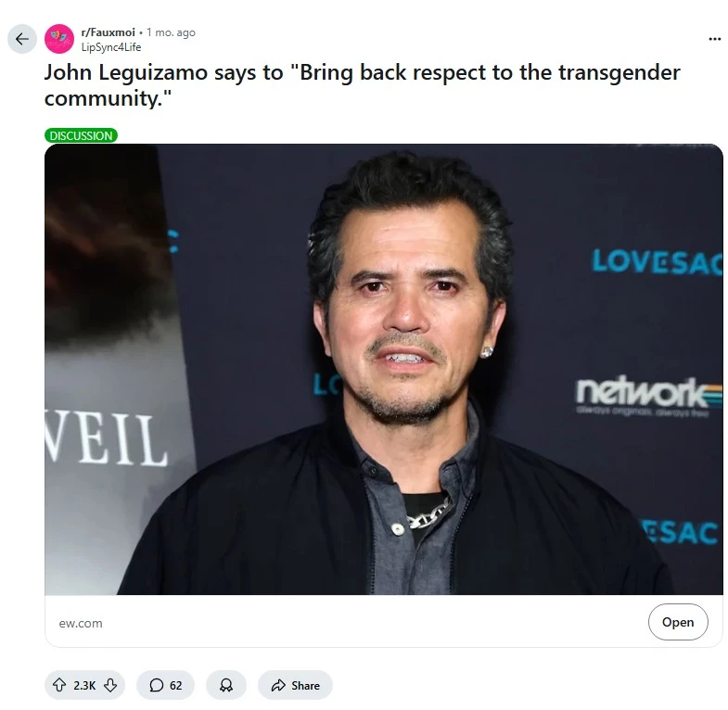Screen dimensions: 728x710
Task: Click the article preview photo thumbnail
Action: [x=384, y=370]
